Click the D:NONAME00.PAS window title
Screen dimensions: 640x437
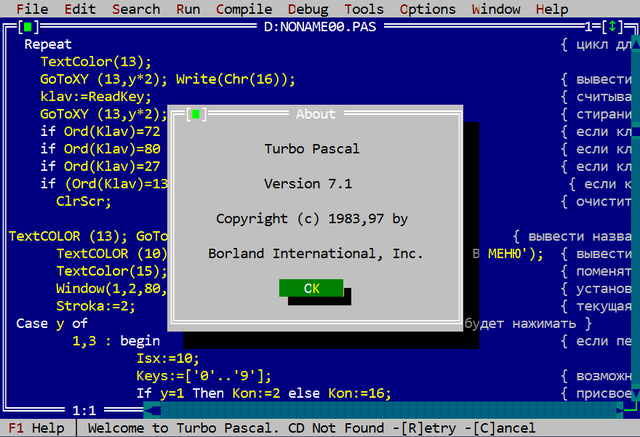320,27
